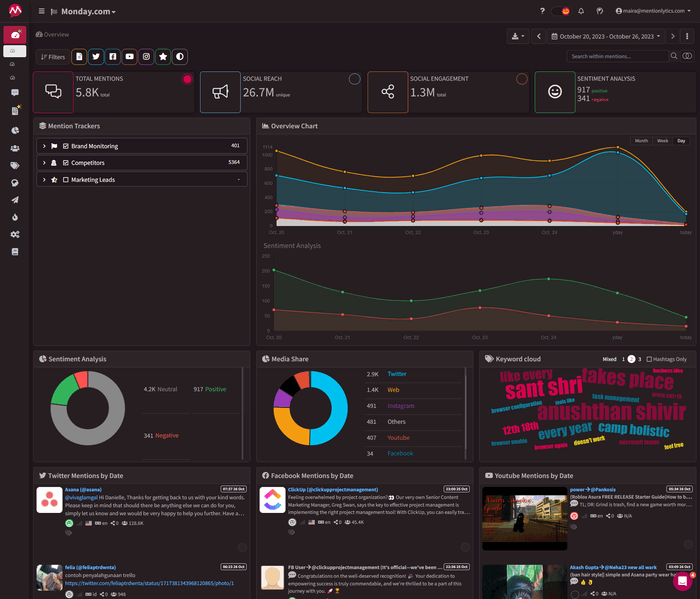Viewport: 700px width, 599px height.
Task: Toggle the star favorites filter
Action: pyautogui.click(x=163, y=57)
